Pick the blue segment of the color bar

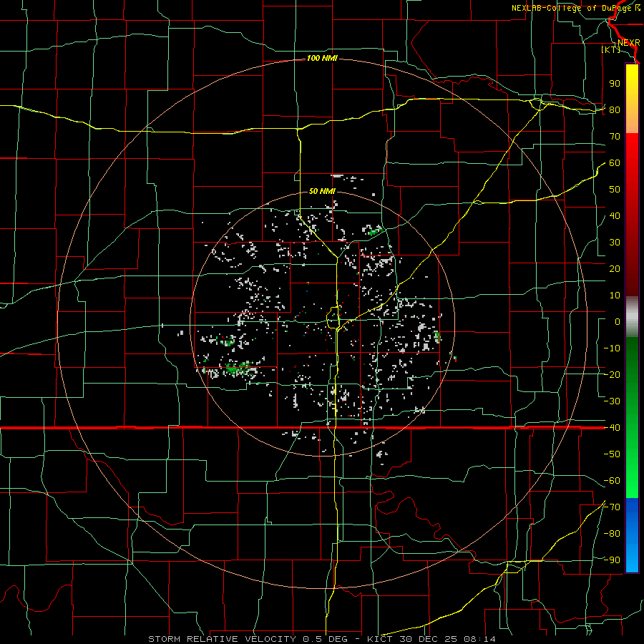(x=632, y=535)
